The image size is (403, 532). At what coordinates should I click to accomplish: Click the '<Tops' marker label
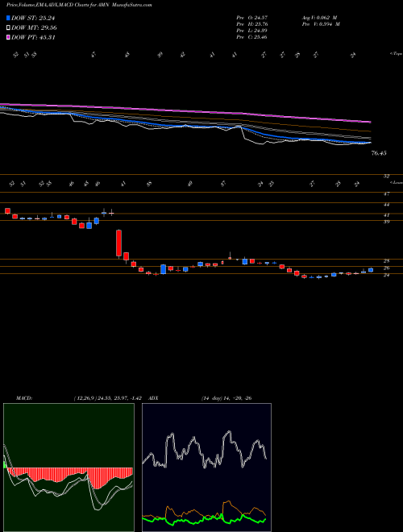[x=396, y=54]
